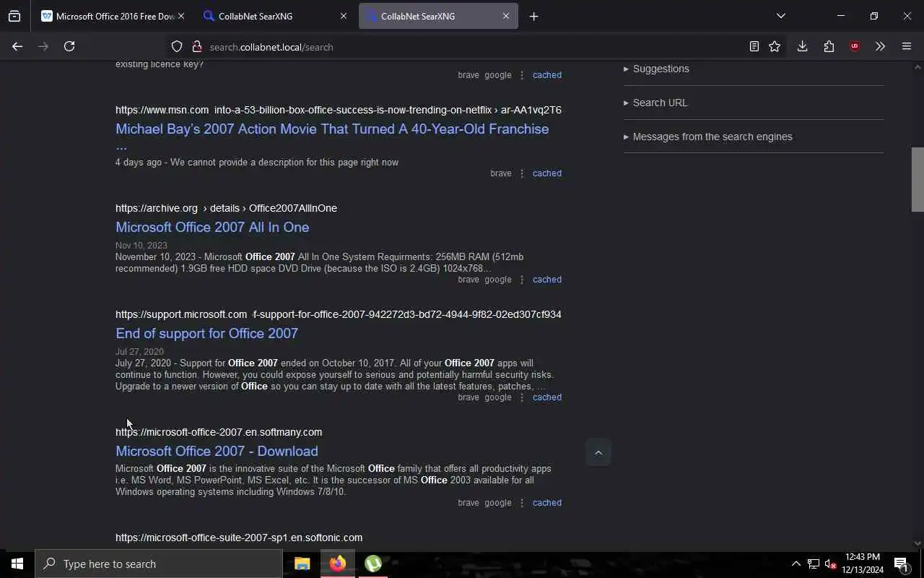Click the www.msn.com result URL
The height and width of the screenshot is (578, 924).
click(x=338, y=110)
